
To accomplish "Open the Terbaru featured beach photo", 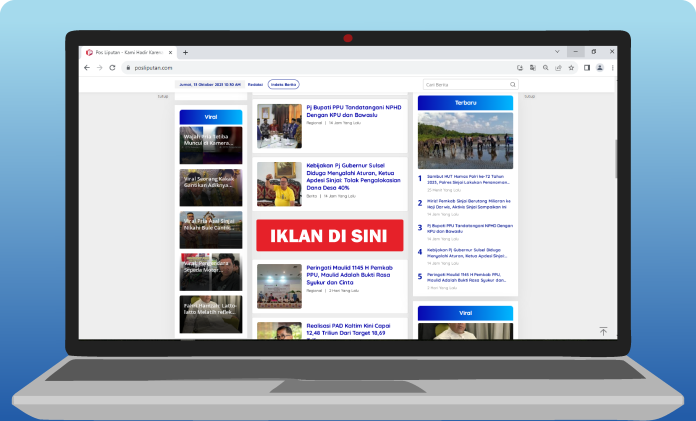I will 465,140.
